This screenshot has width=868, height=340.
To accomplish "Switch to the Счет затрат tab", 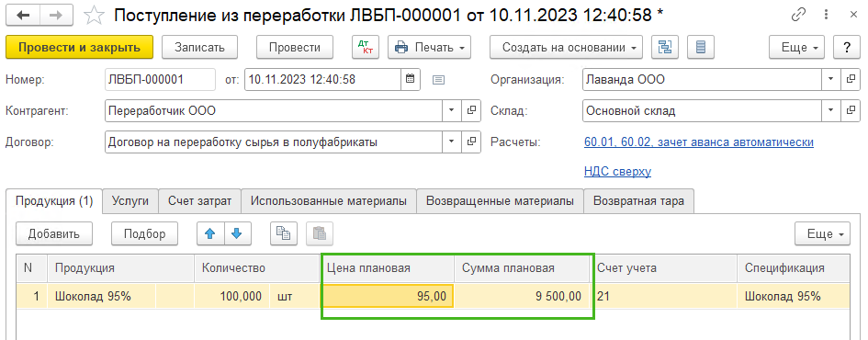I will pos(200,201).
